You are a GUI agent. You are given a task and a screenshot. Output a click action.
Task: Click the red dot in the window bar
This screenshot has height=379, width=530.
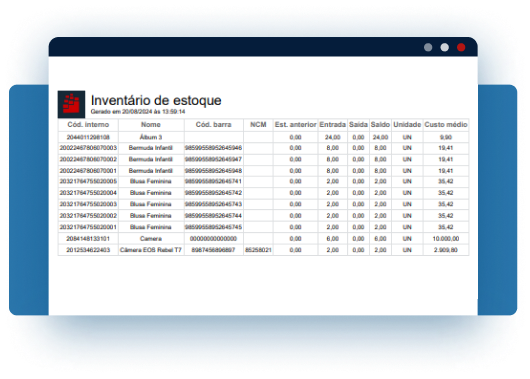tap(461, 47)
